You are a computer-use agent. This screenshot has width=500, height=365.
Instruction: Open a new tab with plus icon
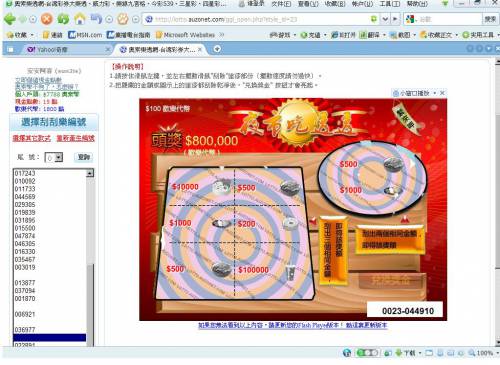217,49
